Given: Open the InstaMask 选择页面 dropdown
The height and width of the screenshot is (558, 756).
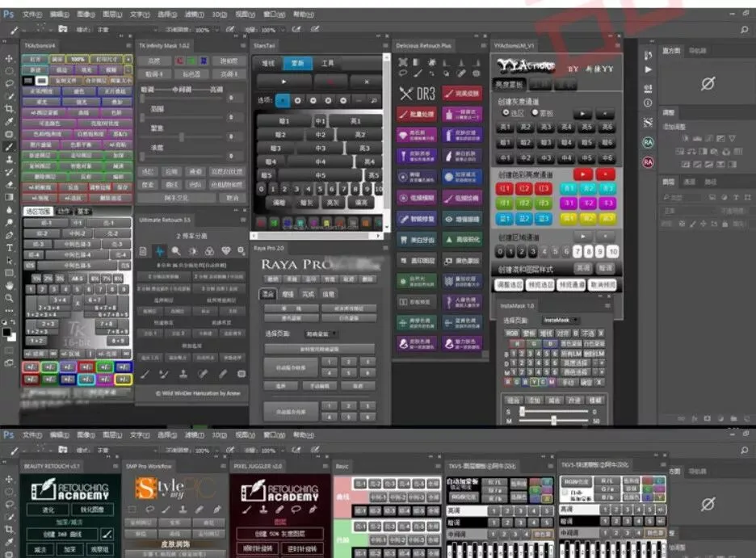Looking at the screenshot, I should point(560,320).
